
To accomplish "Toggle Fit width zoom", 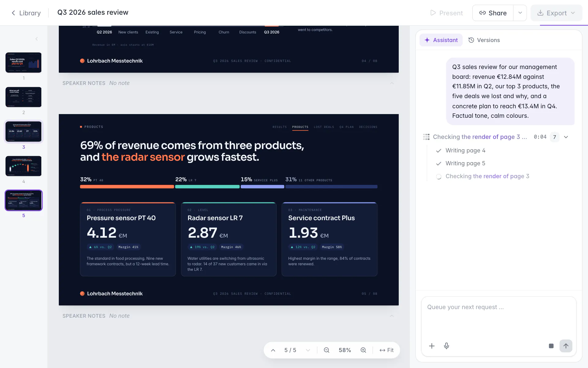I will coord(386,350).
